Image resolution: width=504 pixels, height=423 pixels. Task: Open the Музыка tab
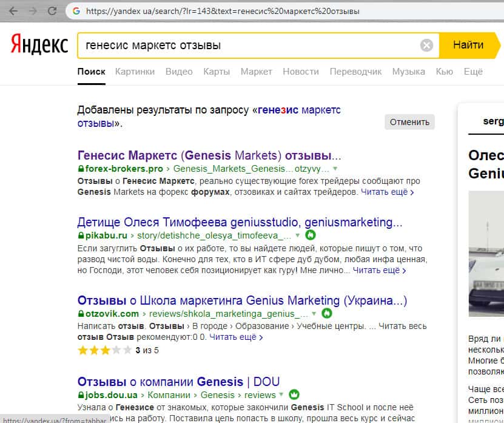[x=409, y=72]
